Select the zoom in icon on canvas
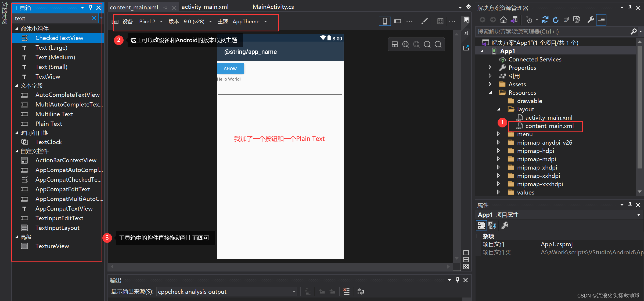This screenshot has width=644, height=301. (x=428, y=45)
